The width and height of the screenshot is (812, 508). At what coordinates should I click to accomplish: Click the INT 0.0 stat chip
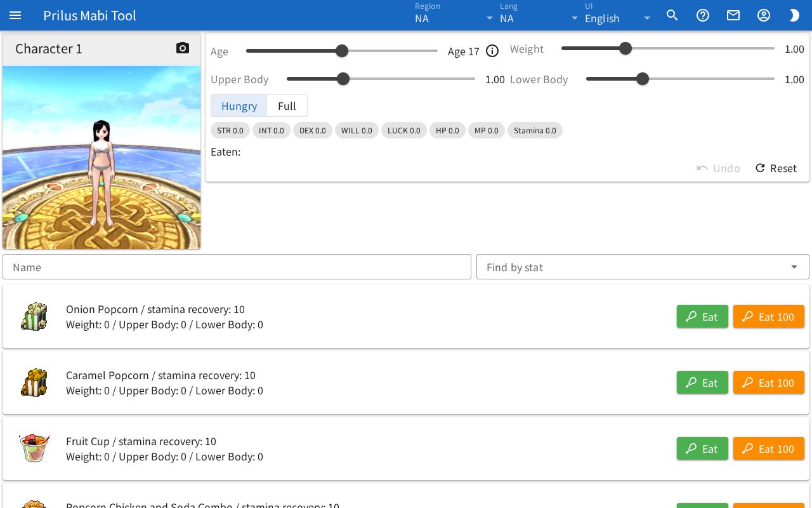(x=272, y=130)
